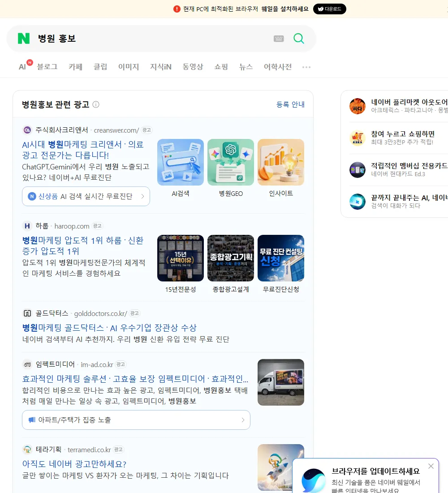This screenshot has height=493, width=448.
Task: Switch to the 동영상 tab
Action: click(x=193, y=67)
